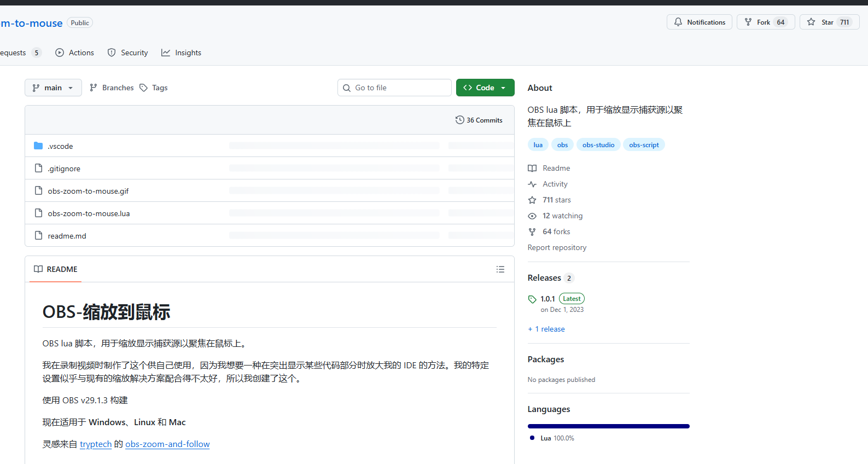
Task: Open the main branch dropdown
Action: click(x=53, y=88)
